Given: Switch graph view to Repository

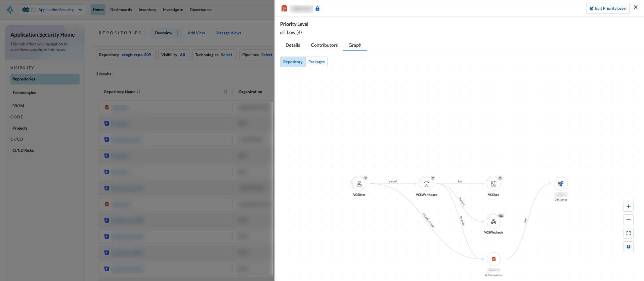Looking at the screenshot, I should point(293,62).
